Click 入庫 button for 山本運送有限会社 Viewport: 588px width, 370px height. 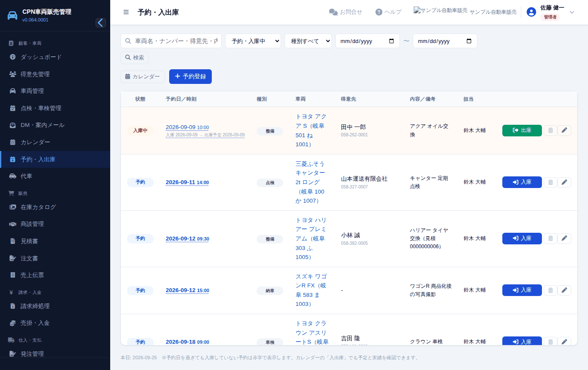522,182
